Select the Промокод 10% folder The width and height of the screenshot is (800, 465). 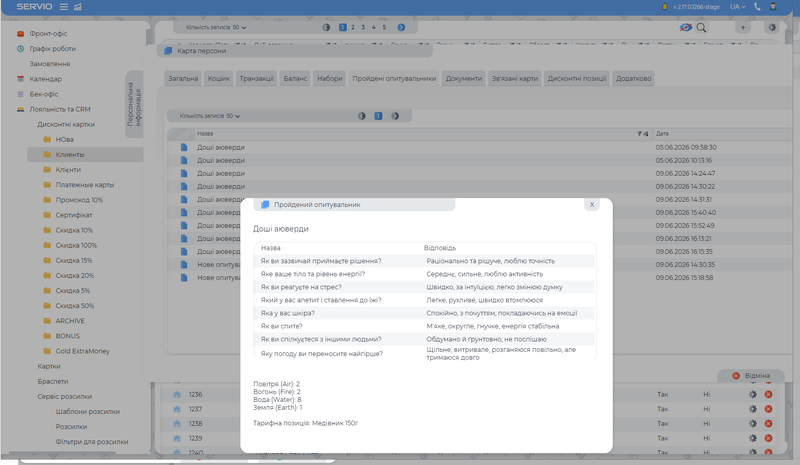click(x=79, y=200)
